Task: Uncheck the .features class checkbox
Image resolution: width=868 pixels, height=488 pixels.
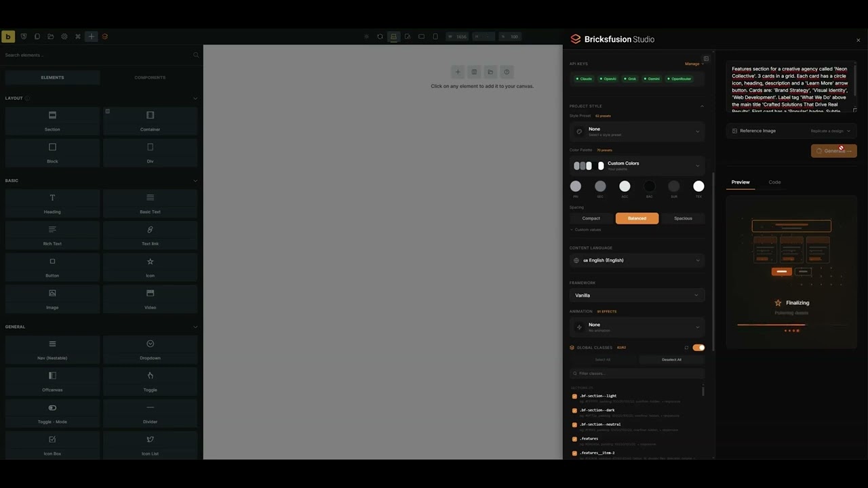Action: [x=574, y=439]
